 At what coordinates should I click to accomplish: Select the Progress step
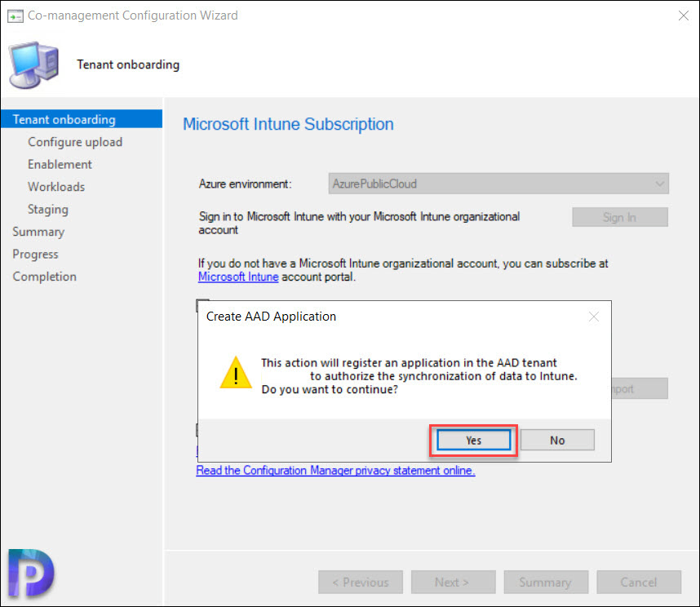[x=35, y=254]
